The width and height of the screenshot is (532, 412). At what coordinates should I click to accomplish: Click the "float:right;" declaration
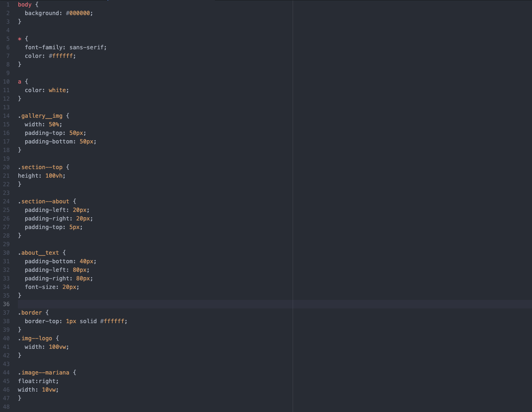(x=38, y=381)
